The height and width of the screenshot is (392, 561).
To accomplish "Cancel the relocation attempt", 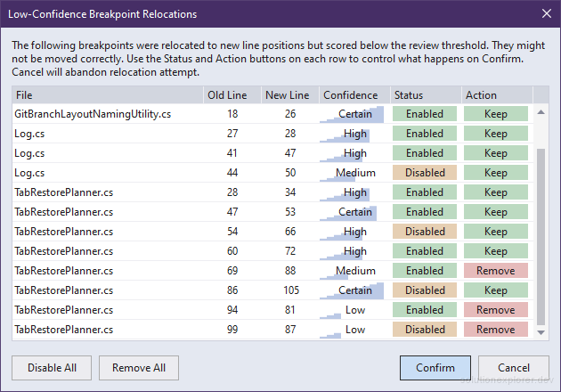I will click(x=514, y=368).
